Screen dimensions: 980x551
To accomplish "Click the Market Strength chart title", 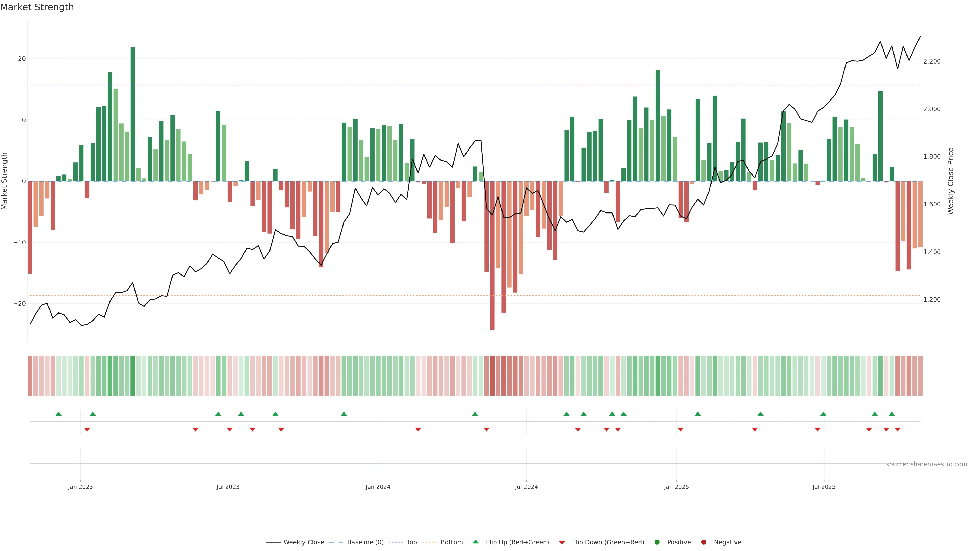I will pyautogui.click(x=37, y=7).
